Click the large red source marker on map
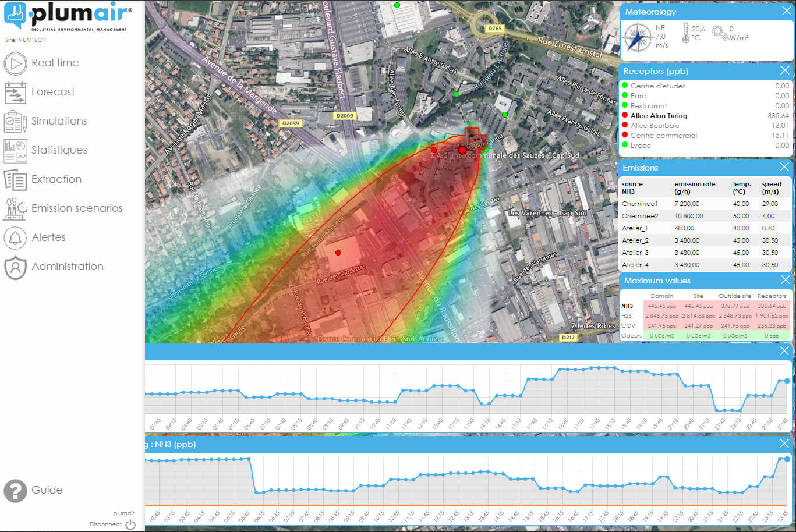Viewport: 796px width, 532px height. point(462,150)
